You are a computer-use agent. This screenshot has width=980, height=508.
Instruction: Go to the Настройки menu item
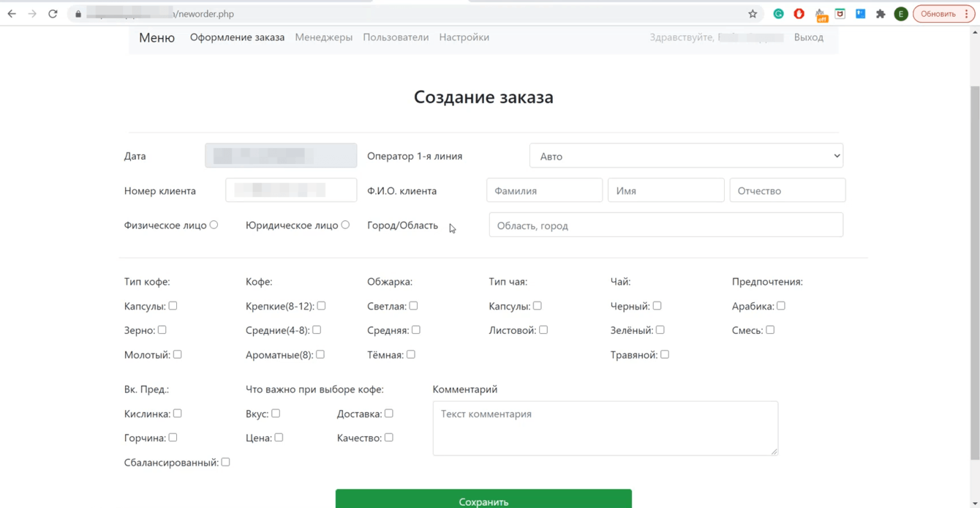464,37
